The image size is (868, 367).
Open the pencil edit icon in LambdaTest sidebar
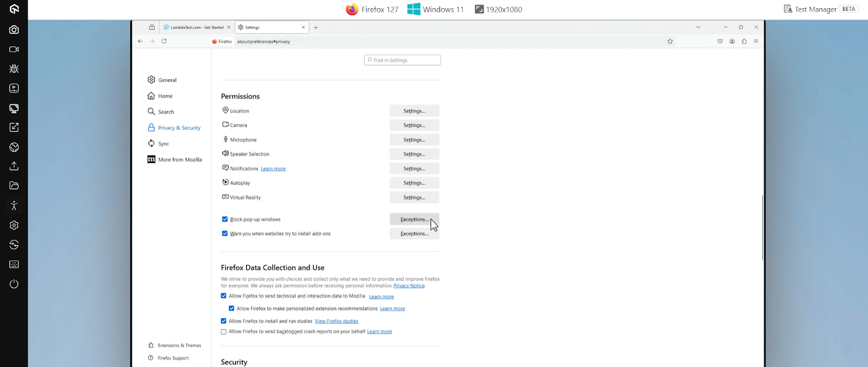click(14, 128)
